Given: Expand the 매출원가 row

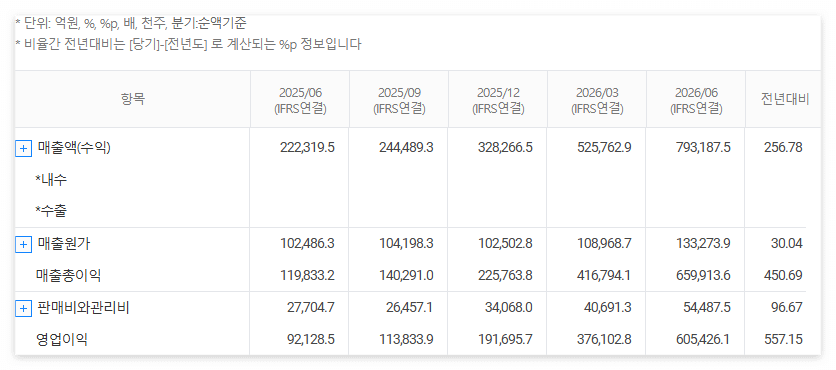Looking at the screenshot, I should (x=23, y=244).
